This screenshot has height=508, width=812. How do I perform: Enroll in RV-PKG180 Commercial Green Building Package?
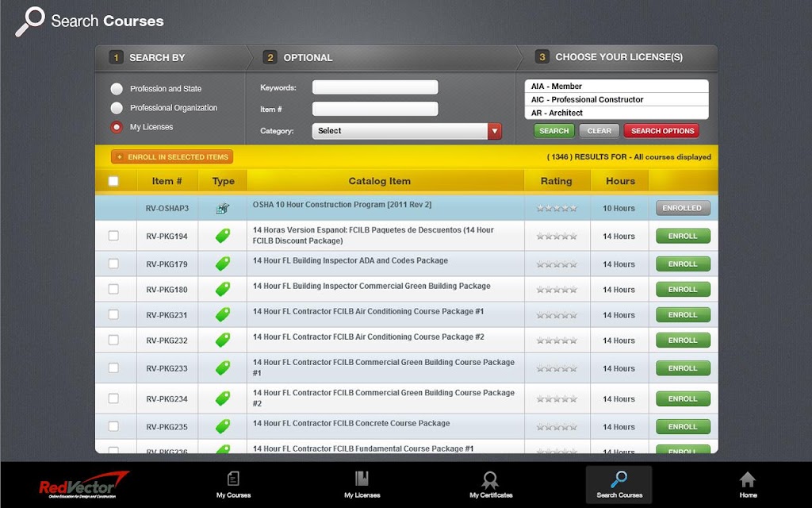coord(683,289)
